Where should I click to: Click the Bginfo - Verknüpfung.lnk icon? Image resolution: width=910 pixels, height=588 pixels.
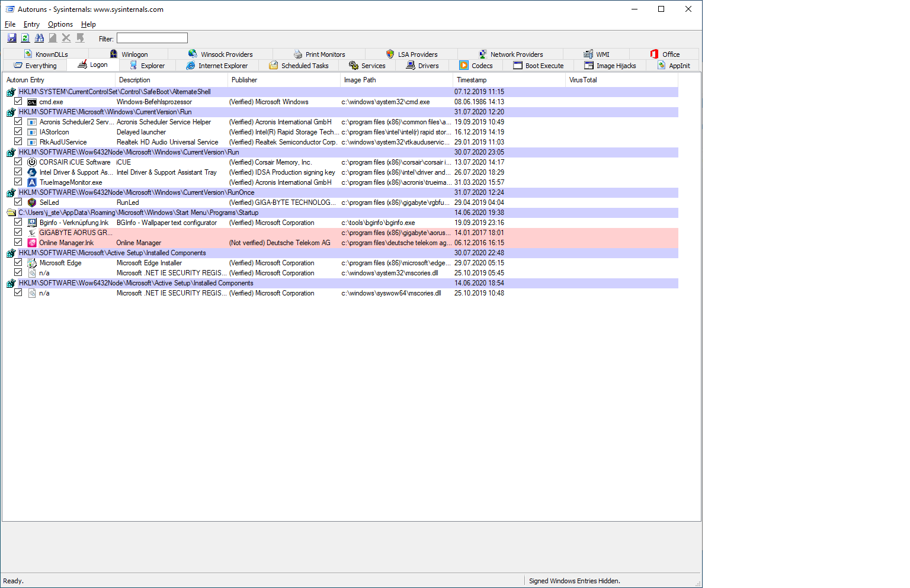(32, 223)
